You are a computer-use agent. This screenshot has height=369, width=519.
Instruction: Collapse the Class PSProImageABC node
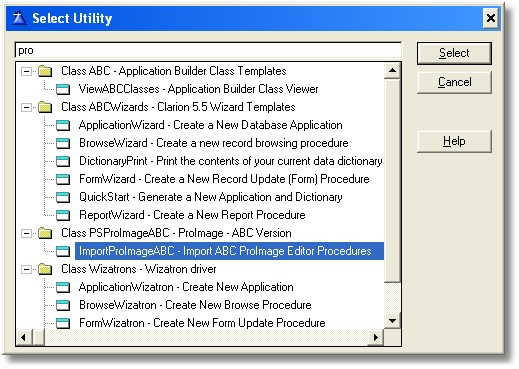(x=26, y=233)
